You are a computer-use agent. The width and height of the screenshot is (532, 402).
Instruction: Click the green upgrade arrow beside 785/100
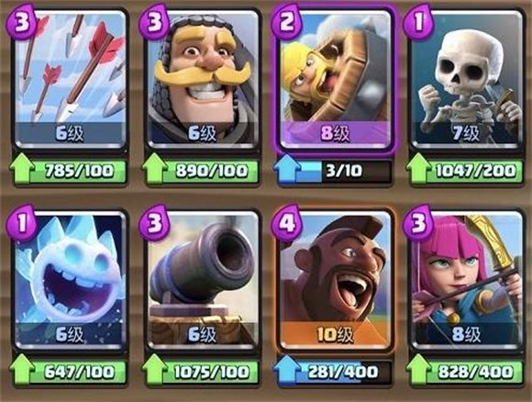pos(22,168)
